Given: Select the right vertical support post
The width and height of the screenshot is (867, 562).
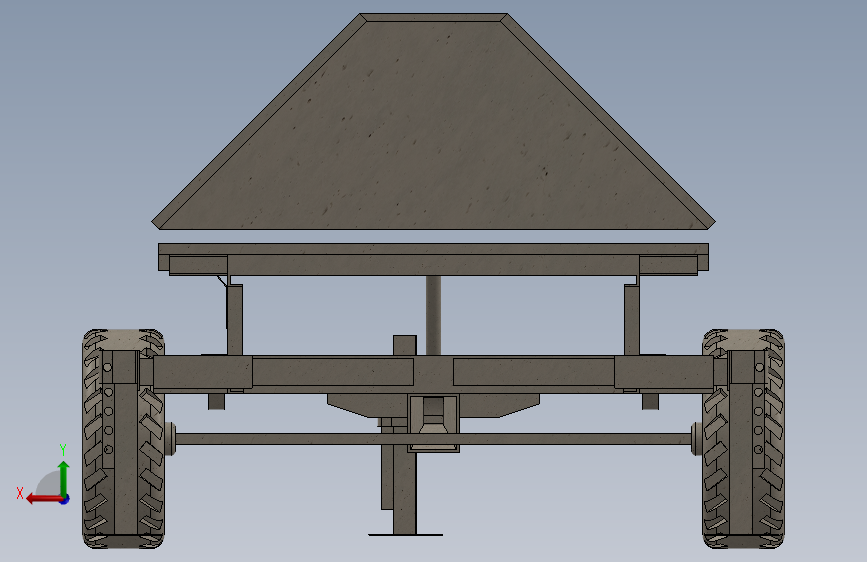Looking at the screenshot, I should (632, 320).
